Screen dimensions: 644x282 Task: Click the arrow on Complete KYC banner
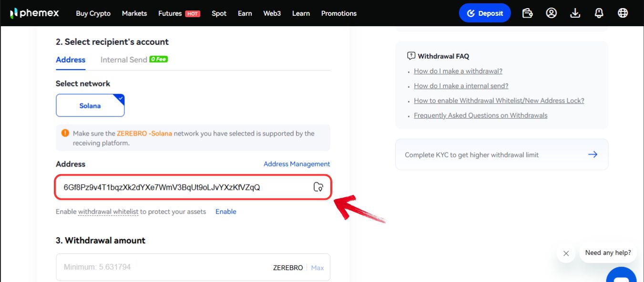593,155
